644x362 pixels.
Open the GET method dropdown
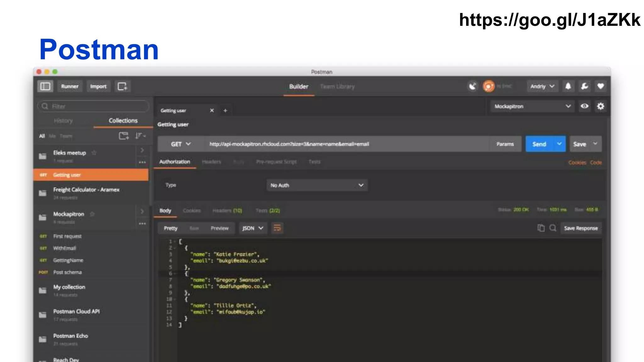(180, 144)
